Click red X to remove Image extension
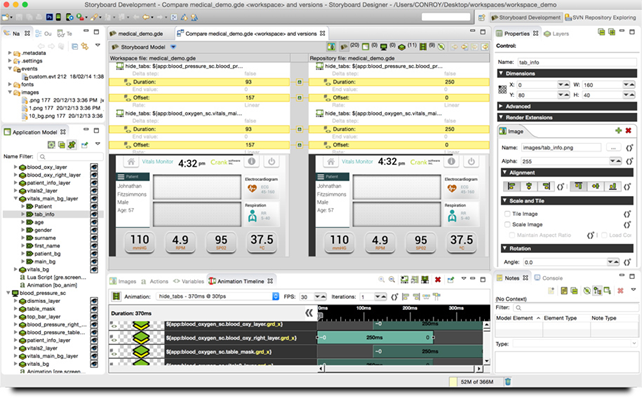This screenshot has width=642, height=398. click(x=628, y=131)
